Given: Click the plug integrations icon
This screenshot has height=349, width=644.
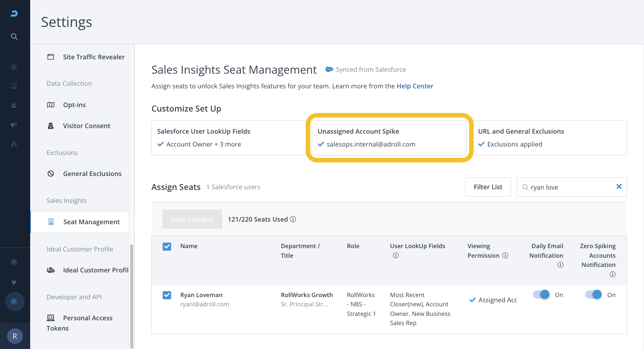Looking at the screenshot, I should pyautogui.click(x=14, y=282).
